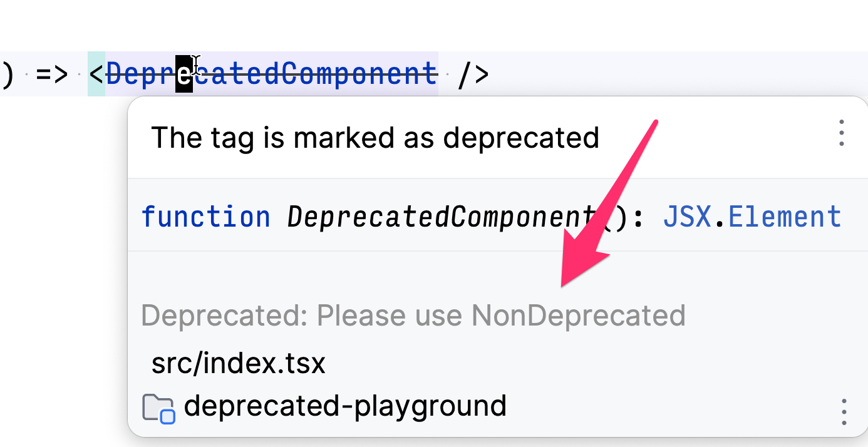Place the caret on the black-highlighted letter e
Viewport: 868px width, 447px height.
coord(183,74)
